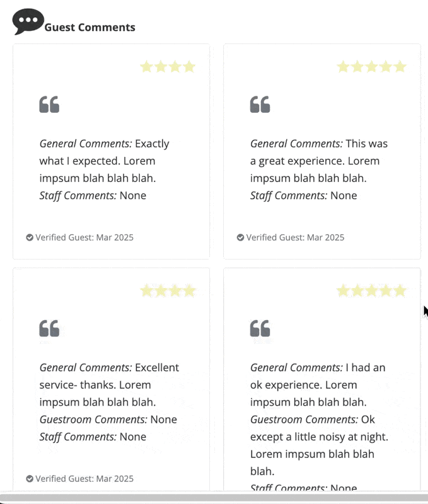
Task: Click the quote icon above 'Excellent service- thanks'
Action: (49, 328)
